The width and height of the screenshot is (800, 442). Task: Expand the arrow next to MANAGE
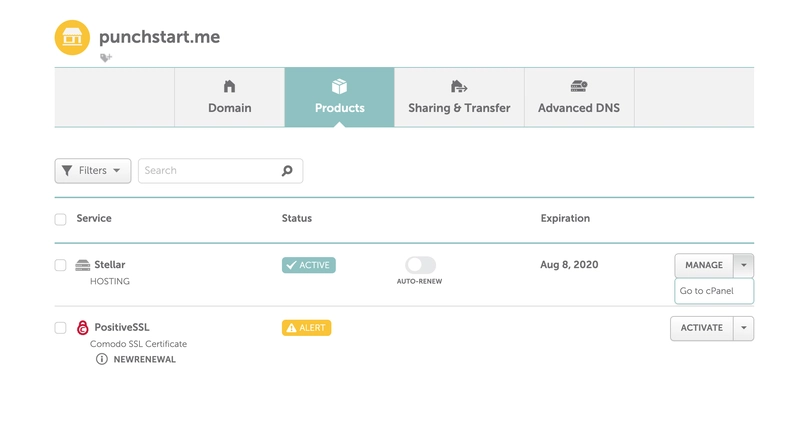(744, 265)
